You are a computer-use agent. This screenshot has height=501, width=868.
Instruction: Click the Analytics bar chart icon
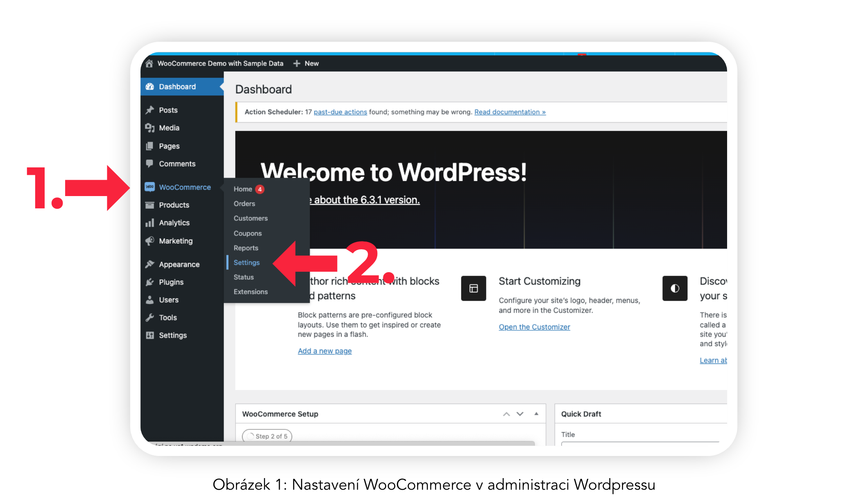(150, 223)
